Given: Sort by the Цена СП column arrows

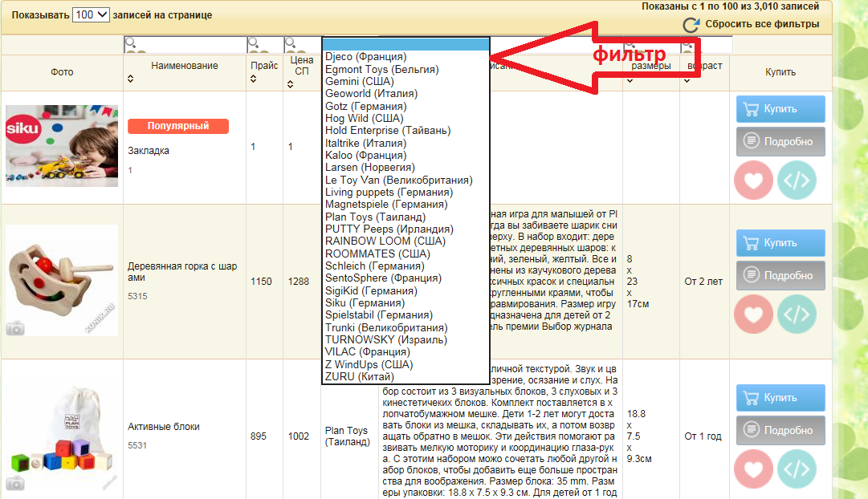Looking at the screenshot, I should coord(290,84).
